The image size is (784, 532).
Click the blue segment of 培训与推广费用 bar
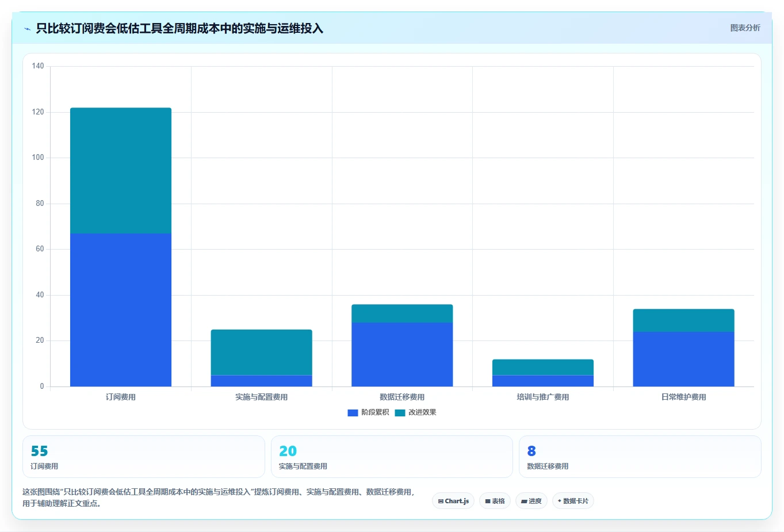coord(543,381)
